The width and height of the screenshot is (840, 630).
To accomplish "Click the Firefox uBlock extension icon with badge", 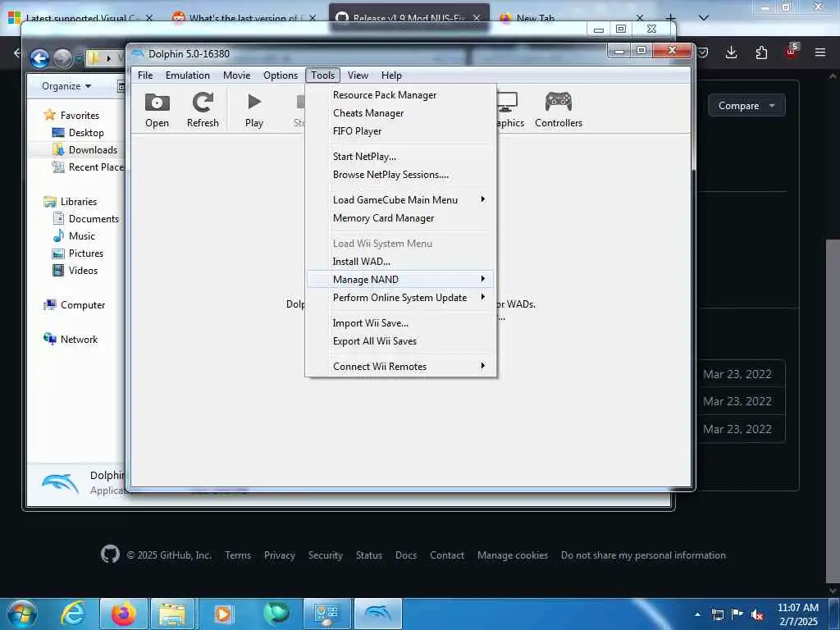I will coord(792,52).
